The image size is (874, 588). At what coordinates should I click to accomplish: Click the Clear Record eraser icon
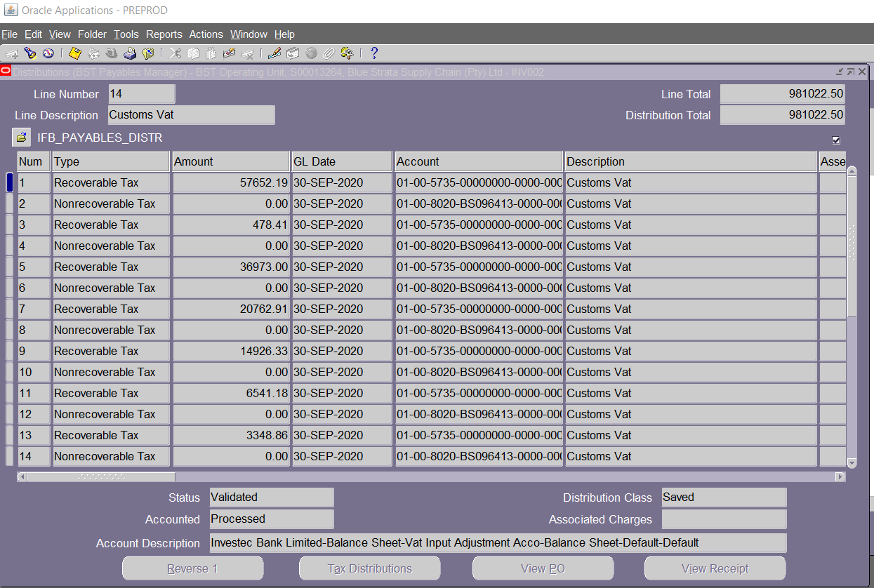point(229,53)
